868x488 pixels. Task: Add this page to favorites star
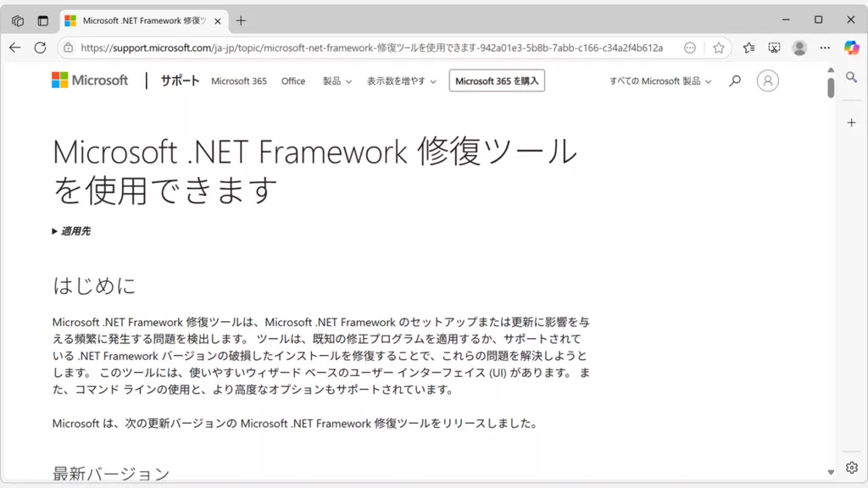coord(719,47)
